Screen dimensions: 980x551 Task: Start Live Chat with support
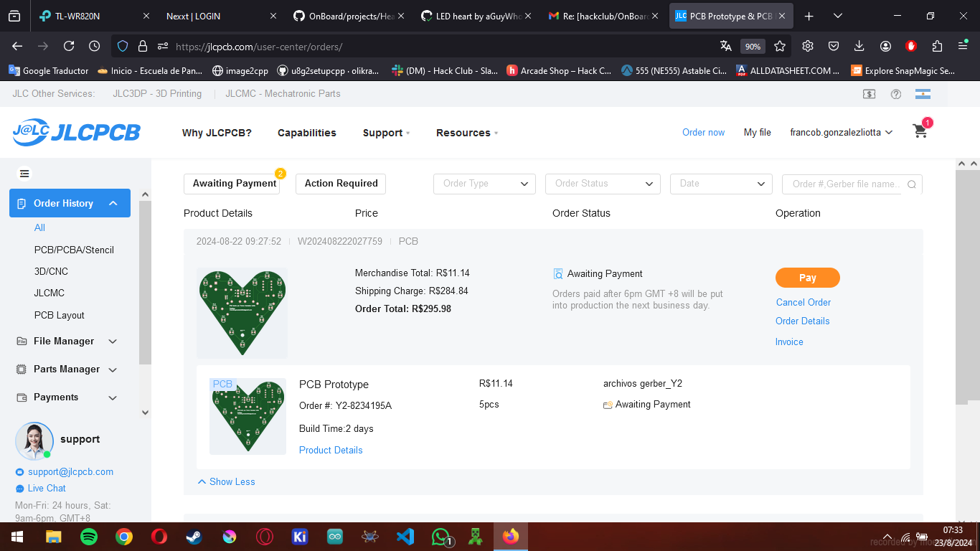coord(47,488)
